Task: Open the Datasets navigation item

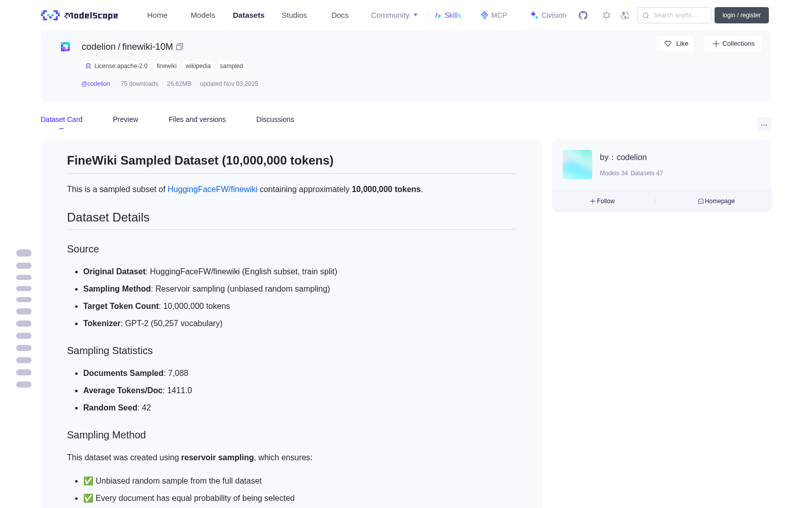Action: (249, 15)
